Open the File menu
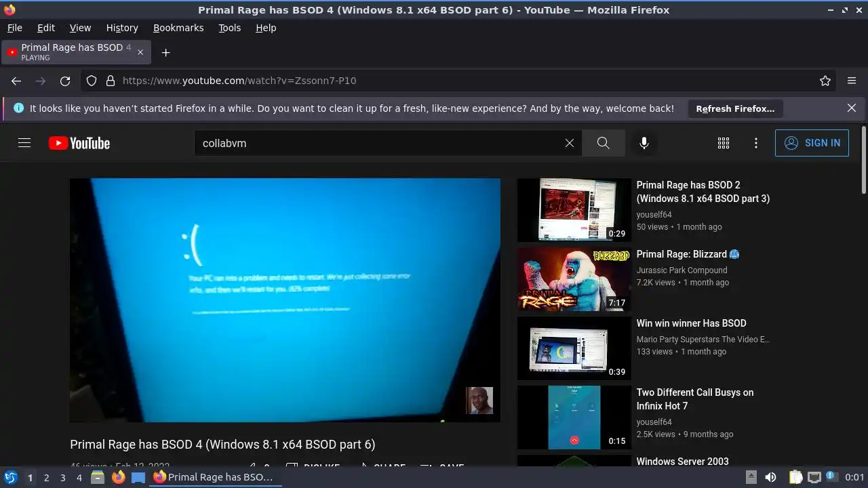The height and width of the screenshot is (488, 868). [x=14, y=28]
